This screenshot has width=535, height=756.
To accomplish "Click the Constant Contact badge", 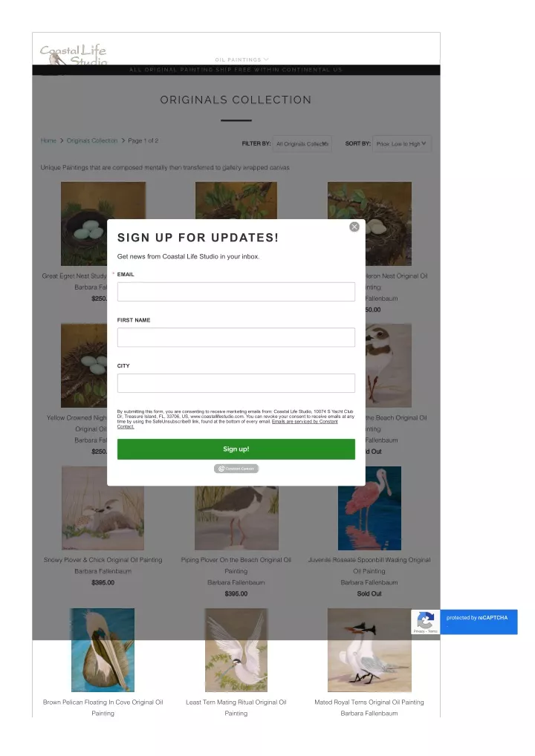I will pos(236,469).
